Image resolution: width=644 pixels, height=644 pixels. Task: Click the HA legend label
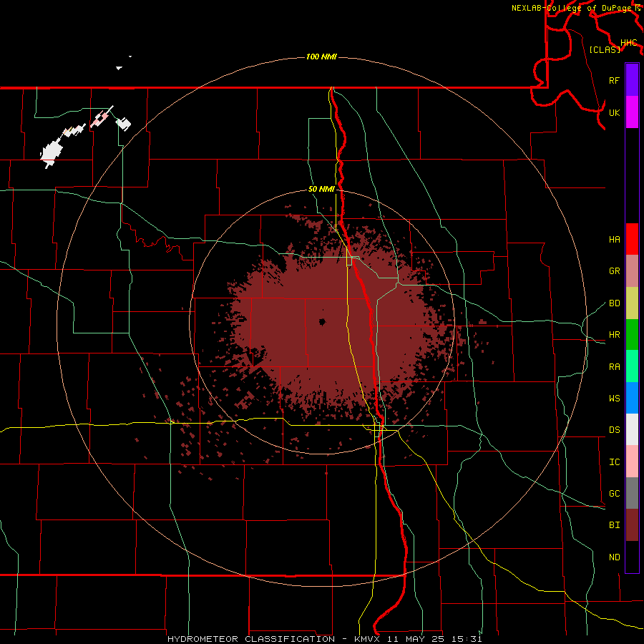(614, 240)
